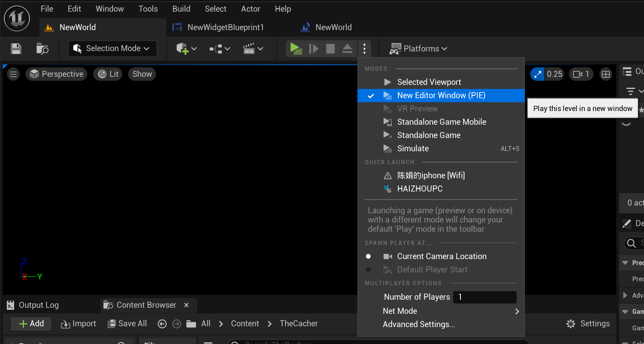
Task: Navigate to All in the breadcrumb
Action: [206, 323]
